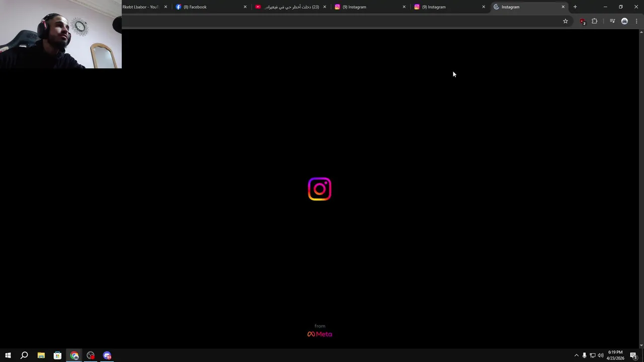Open a new tab with the plus button
Viewport: 644px width, 362px height.
point(575,7)
